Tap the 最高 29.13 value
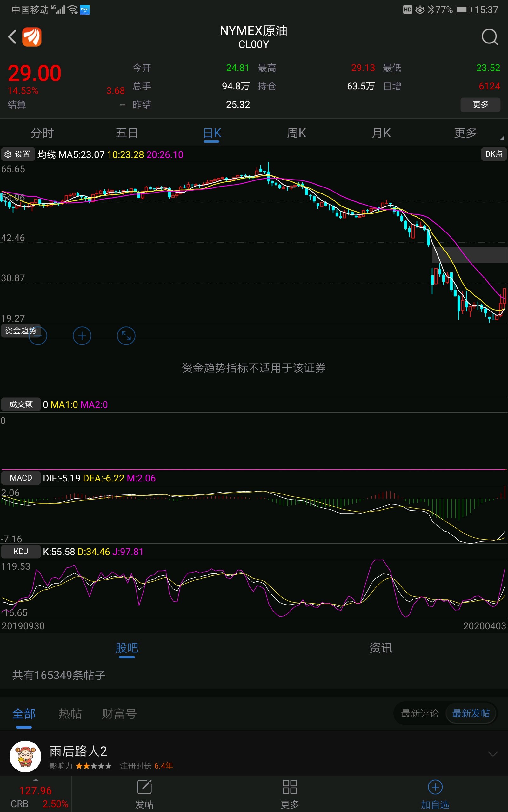Screen dimensions: 508x812 tap(363, 68)
